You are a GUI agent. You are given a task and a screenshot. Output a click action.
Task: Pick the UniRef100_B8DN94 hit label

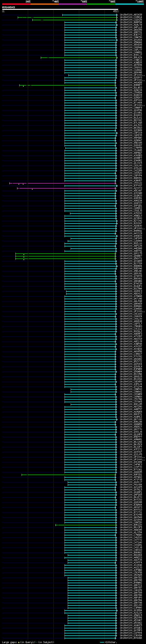click(x=131, y=266)
